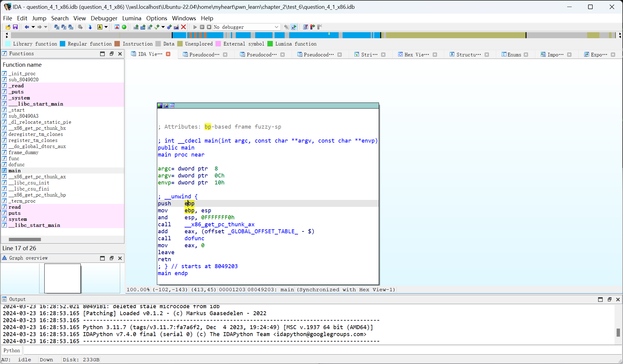This screenshot has height=364, width=623.
Task: Click the graph node edit-comment icon
Action: [x=166, y=106]
